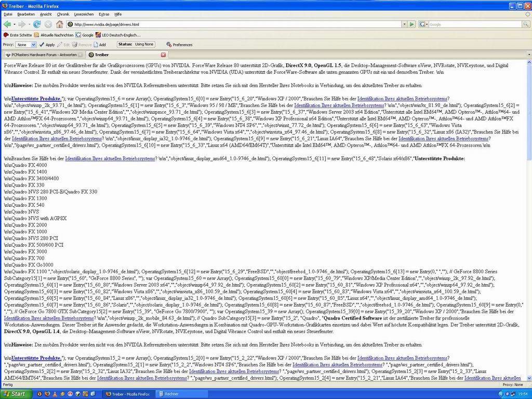532x399 pixels.
Task: Open the address bar history dropdown
Action: (404, 24)
